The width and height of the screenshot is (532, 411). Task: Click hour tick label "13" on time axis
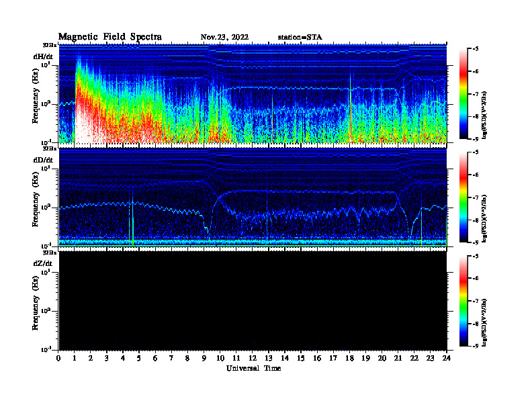[269, 358]
